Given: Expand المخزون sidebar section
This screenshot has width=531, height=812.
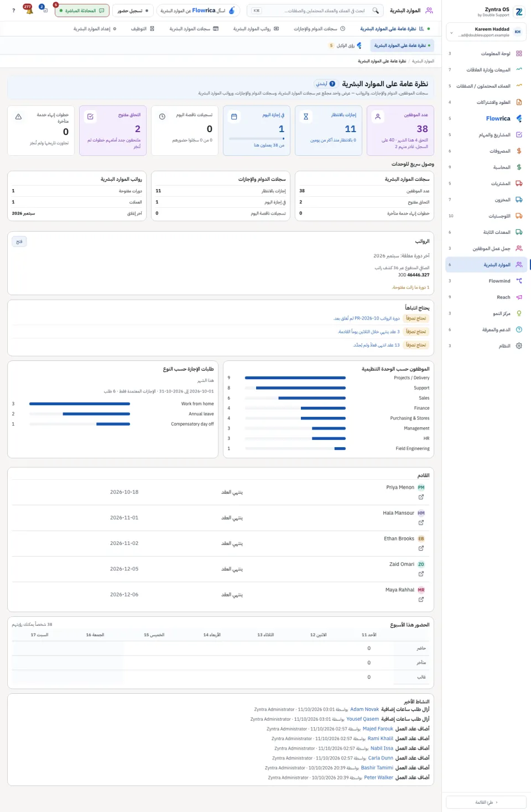Looking at the screenshot, I should tap(486, 200).
